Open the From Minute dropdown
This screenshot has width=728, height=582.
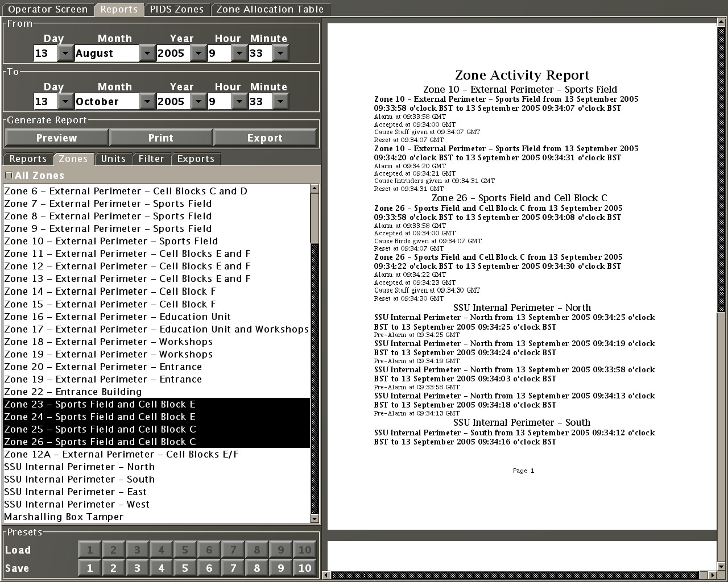pyautogui.click(x=280, y=53)
